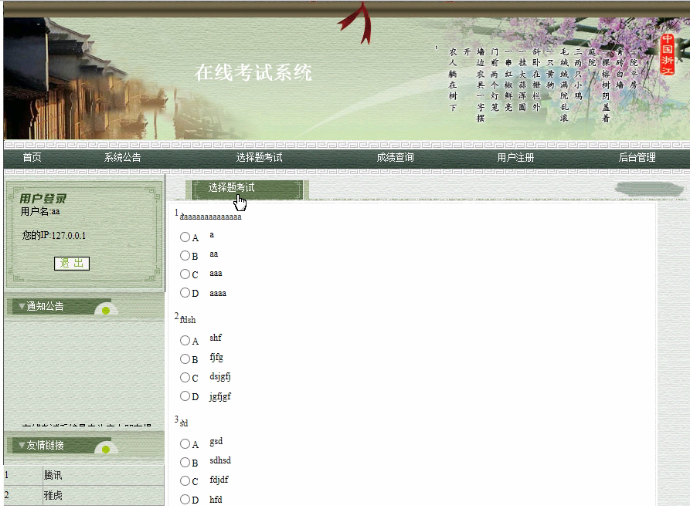Open 后台管理 in the navigation bar
Image resolution: width=690 pixels, height=506 pixels.
coord(637,158)
